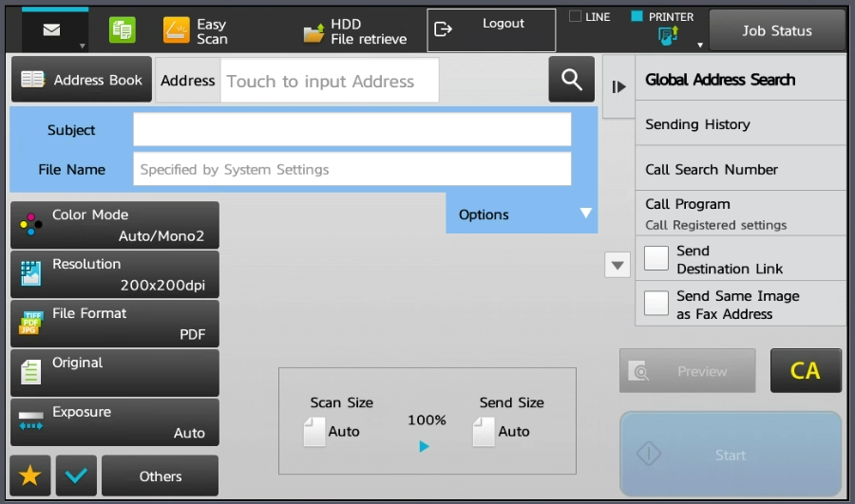Open Easy Scan mode
855x504 pixels.
pyautogui.click(x=195, y=31)
